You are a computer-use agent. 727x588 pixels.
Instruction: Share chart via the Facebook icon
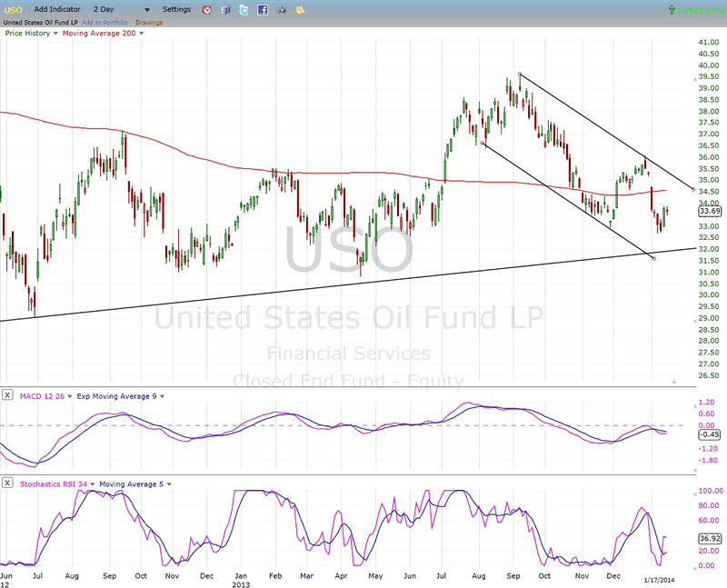[263, 10]
